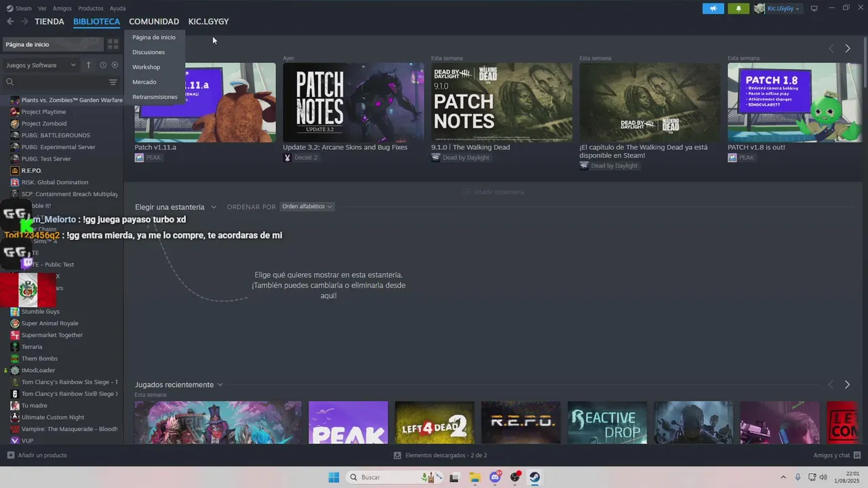Go to the BIBLIOTECA tab
Image resolution: width=868 pixels, height=488 pixels.
pos(96,22)
